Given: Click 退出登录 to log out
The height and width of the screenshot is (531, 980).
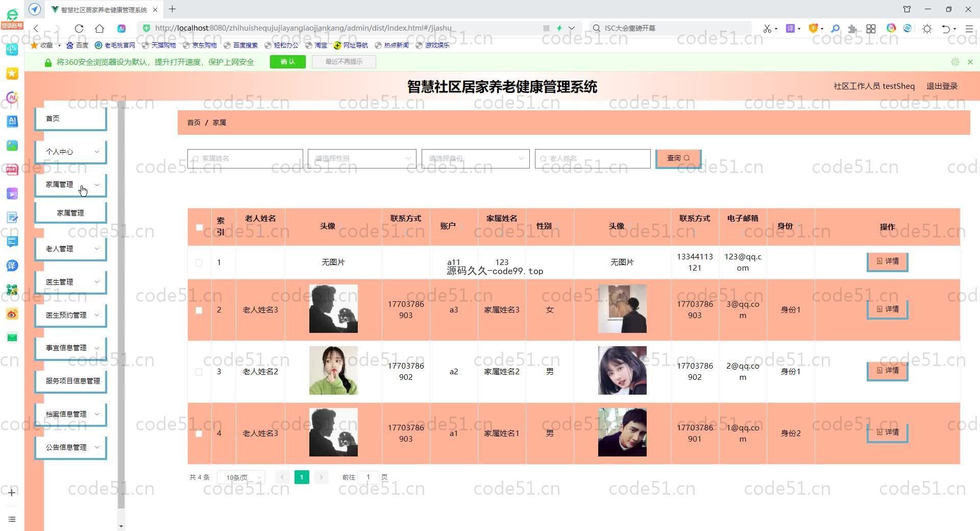Looking at the screenshot, I should [942, 86].
